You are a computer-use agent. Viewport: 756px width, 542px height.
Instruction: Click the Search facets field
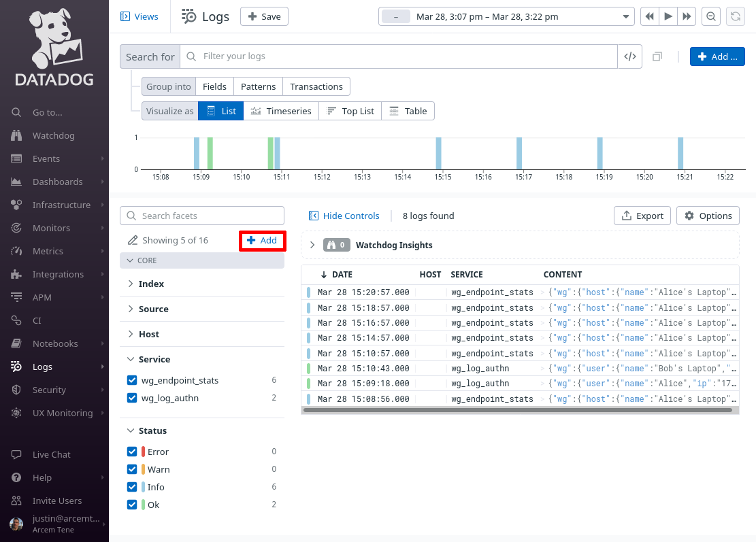coord(202,216)
